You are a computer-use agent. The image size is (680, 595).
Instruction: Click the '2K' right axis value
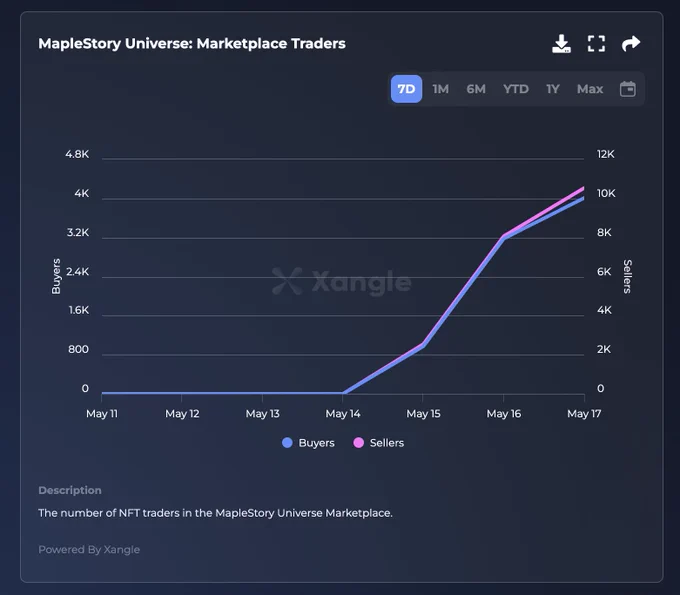tap(604, 349)
